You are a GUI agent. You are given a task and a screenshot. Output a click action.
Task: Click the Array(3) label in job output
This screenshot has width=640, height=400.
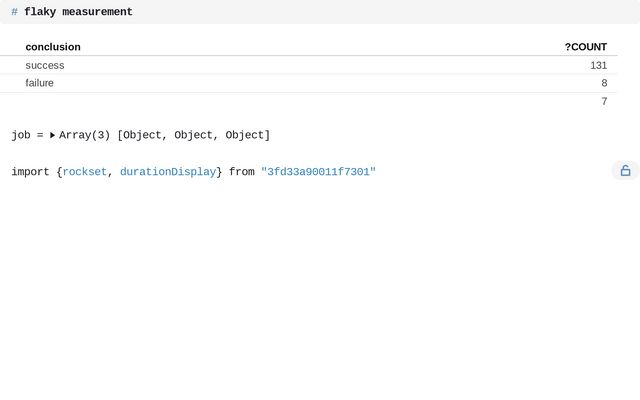pyautogui.click(x=84, y=135)
